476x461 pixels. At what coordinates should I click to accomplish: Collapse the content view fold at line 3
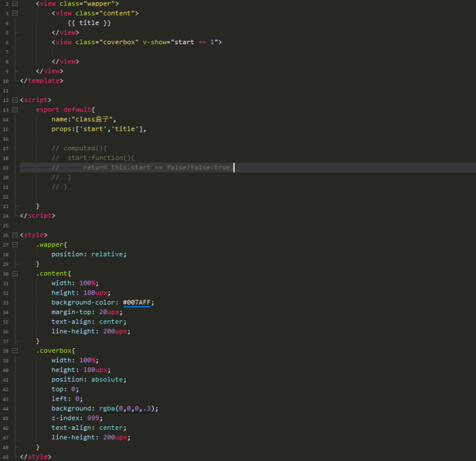pos(15,13)
